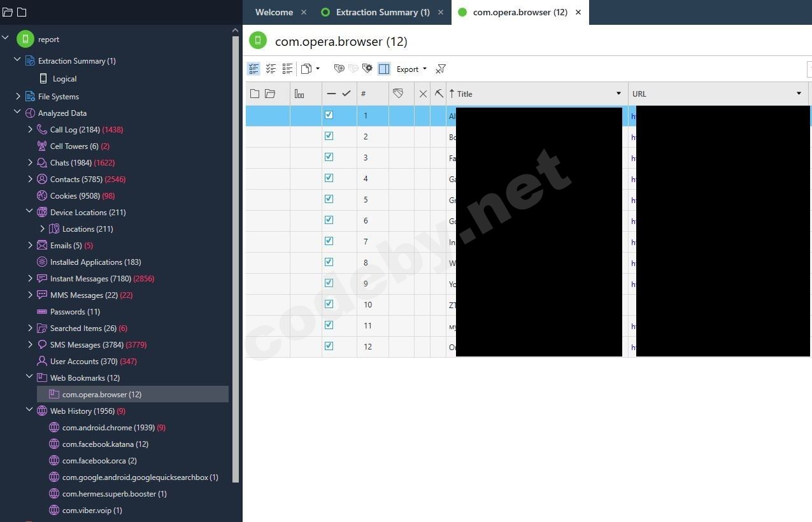This screenshot has width=812, height=522.
Task: Sort by the # column header
Action: point(364,94)
